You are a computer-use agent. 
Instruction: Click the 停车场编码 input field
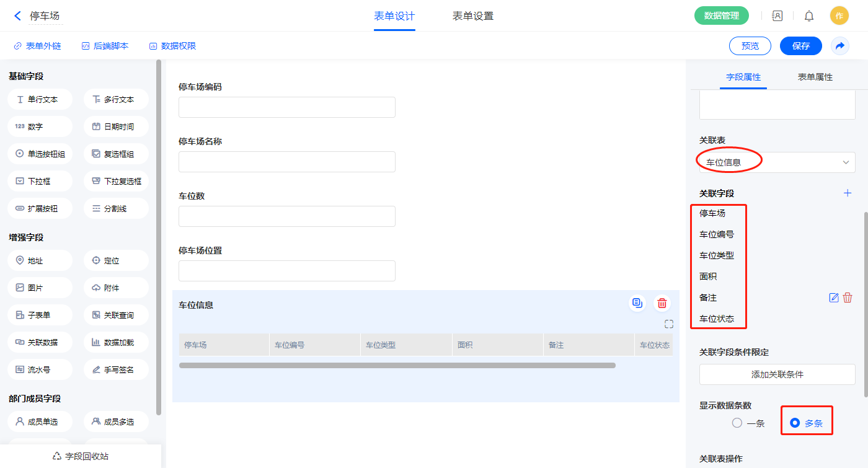(286, 107)
